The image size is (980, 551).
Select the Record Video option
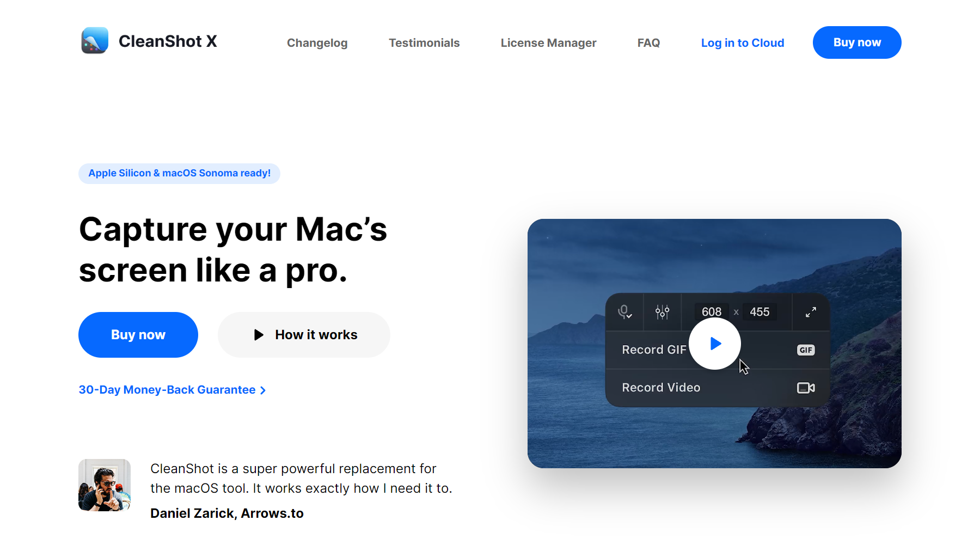718,388
